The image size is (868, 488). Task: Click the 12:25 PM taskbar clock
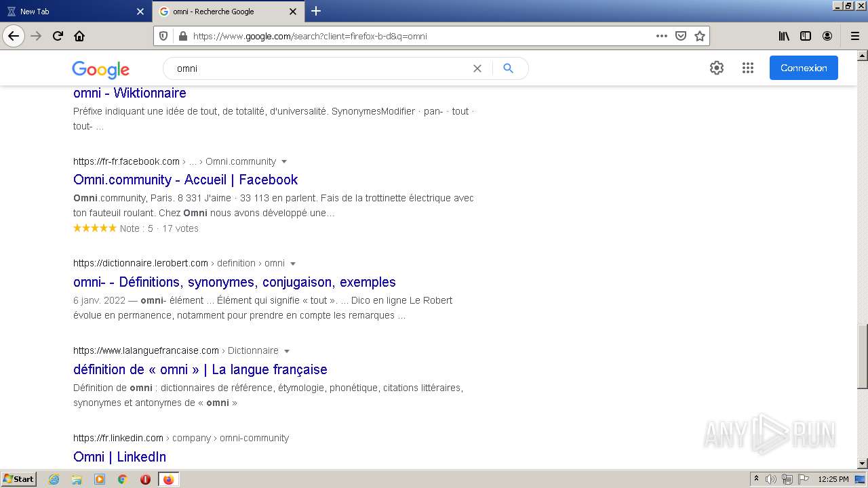pos(833,479)
